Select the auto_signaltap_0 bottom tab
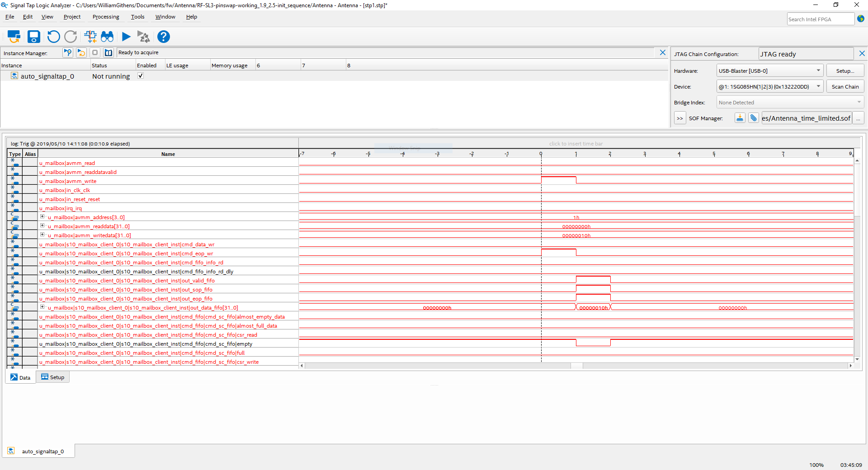Image resolution: width=868 pixels, height=470 pixels. coord(38,451)
